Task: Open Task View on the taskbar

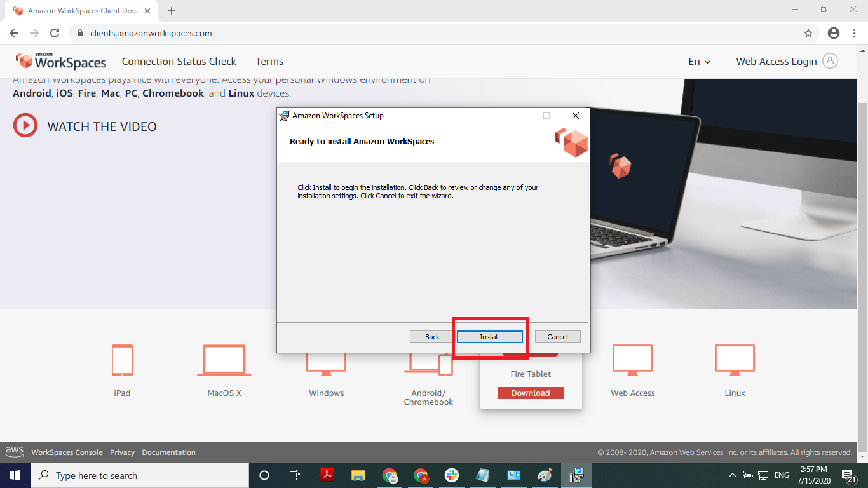Action: (295, 475)
